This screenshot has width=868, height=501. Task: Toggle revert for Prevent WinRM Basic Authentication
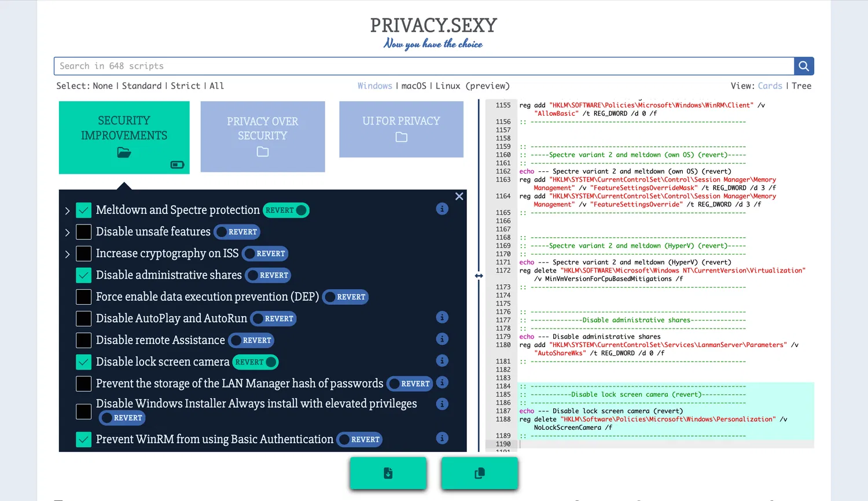click(359, 440)
